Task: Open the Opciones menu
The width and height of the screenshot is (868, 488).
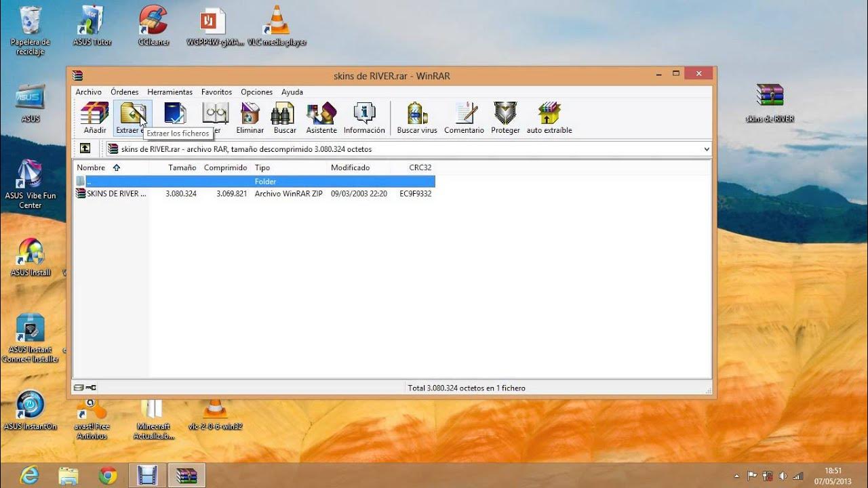Action: click(256, 91)
